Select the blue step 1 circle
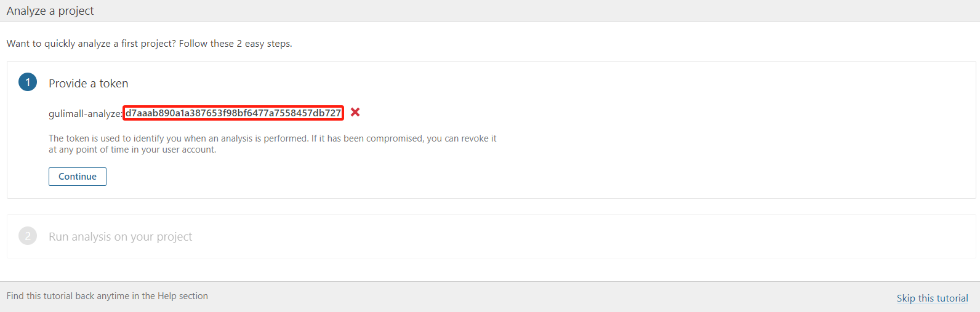Screen dimensions: 980x312 click(x=28, y=82)
